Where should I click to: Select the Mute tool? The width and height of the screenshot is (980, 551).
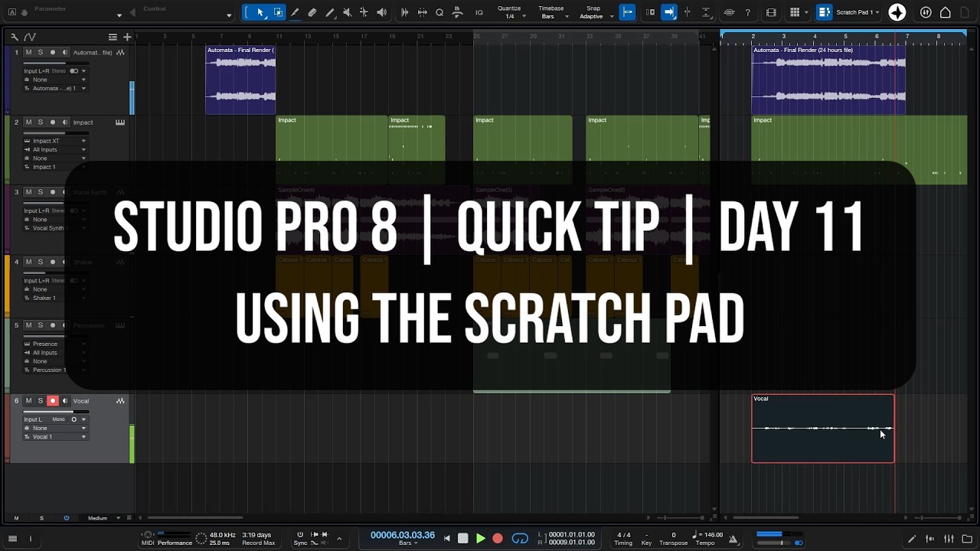347,12
